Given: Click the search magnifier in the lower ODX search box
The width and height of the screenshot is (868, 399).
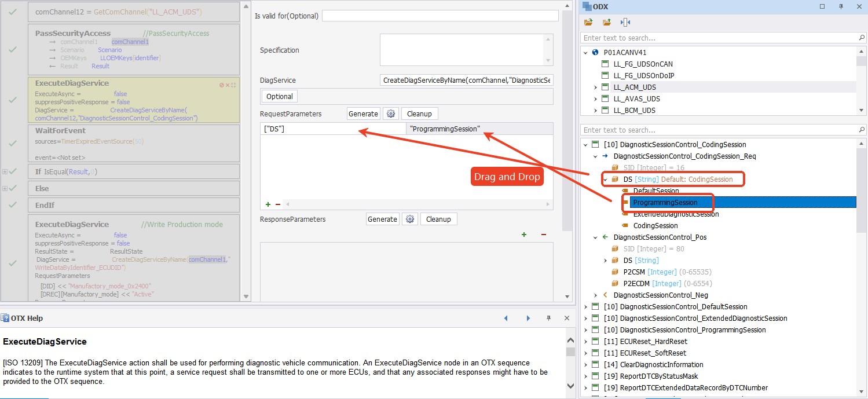Looking at the screenshot, I should tap(862, 130).
